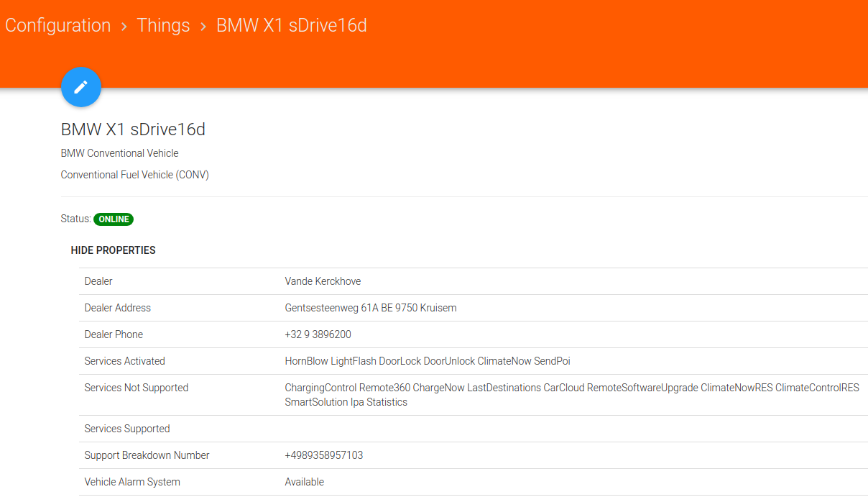This screenshot has width=868, height=497.
Task: Select address 'Gentsesteenweg 61A BE 9750 Kruisem'
Action: pos(371,308)
